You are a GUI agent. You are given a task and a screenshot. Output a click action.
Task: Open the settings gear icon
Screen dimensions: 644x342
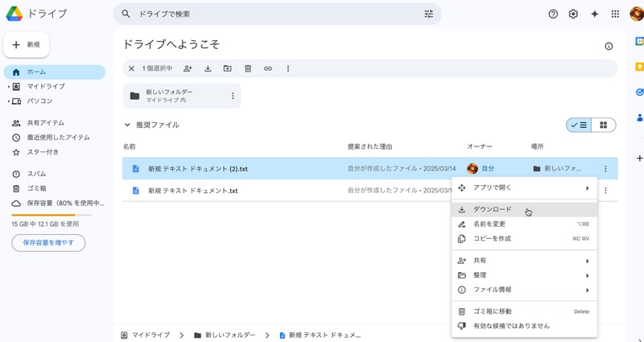(573, 14)
